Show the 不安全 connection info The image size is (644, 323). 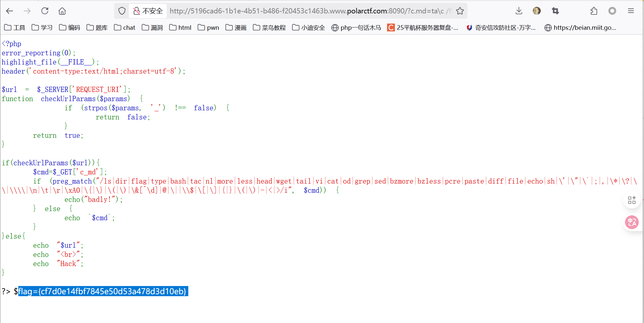coord(148,11)
